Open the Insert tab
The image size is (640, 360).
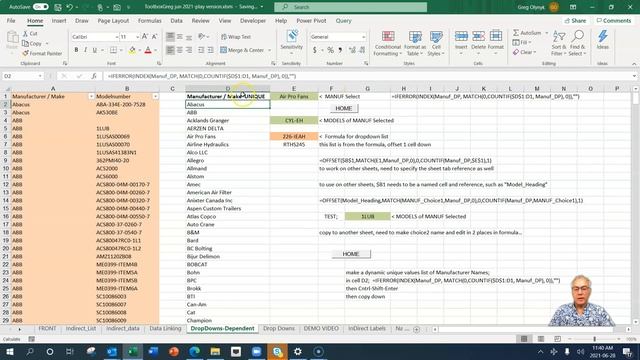(59, 20)
